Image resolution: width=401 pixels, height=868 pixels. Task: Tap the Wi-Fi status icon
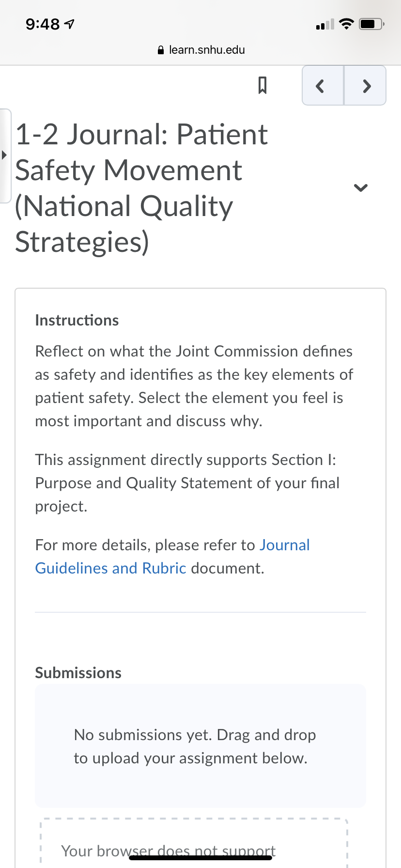(x=346, y=24)
